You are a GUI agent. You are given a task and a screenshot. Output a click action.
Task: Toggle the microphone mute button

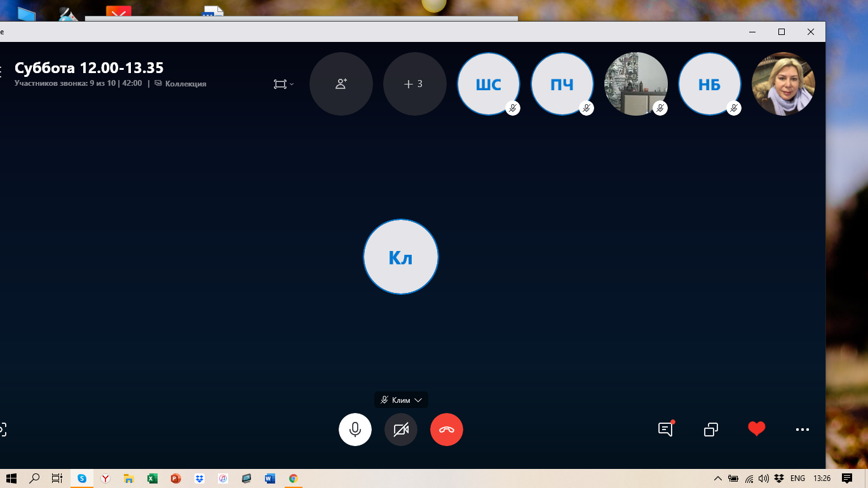355,430
